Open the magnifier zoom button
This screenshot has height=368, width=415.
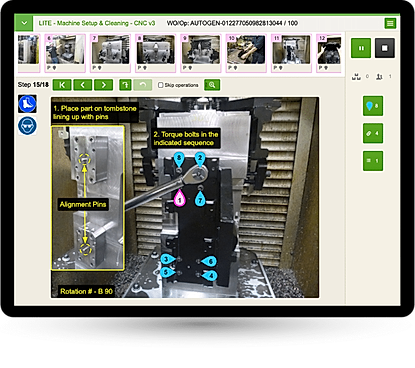pos(212,85)
